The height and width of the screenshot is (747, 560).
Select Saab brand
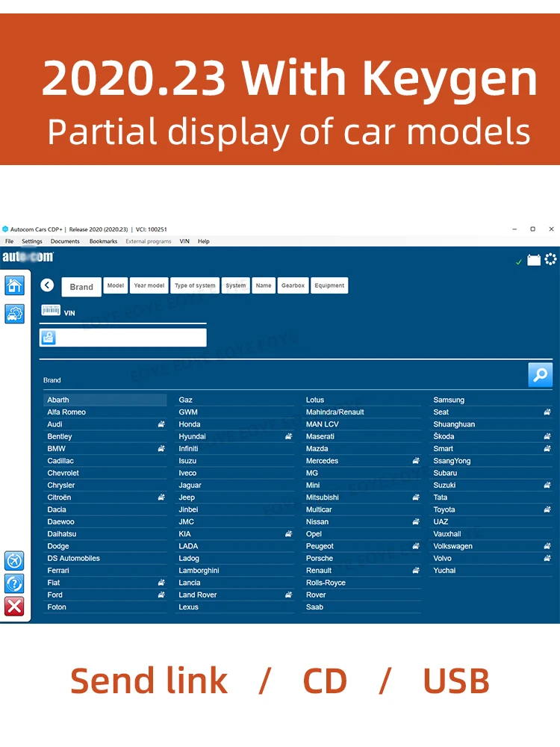[x=362, y=607]
